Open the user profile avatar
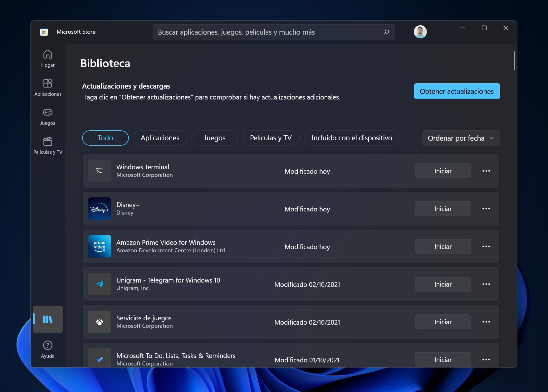 tap(420, 32)
